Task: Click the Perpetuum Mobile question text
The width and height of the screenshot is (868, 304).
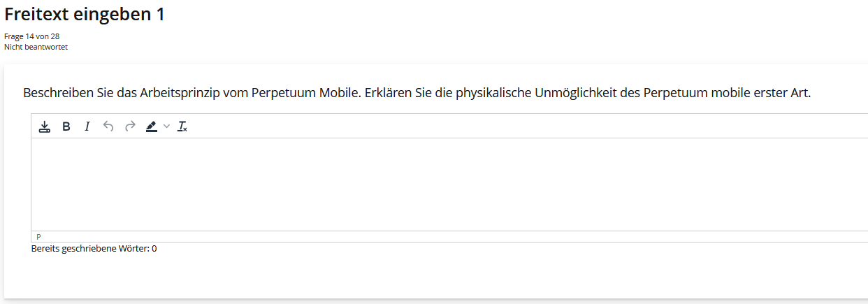Action: [417, 93]
